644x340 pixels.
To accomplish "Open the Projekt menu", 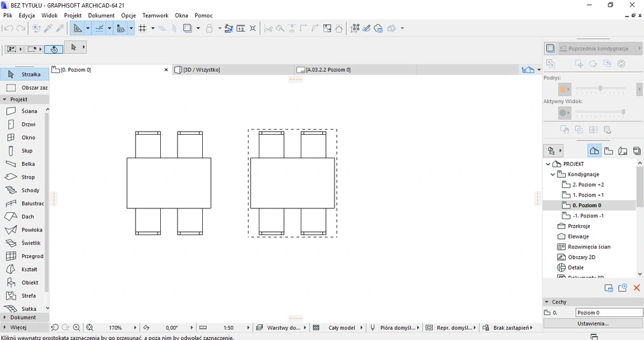I will coord(72,15).
